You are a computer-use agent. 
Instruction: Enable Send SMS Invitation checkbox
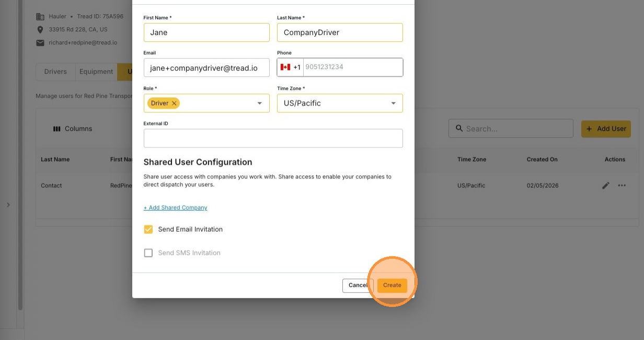[x=148, y=253]
